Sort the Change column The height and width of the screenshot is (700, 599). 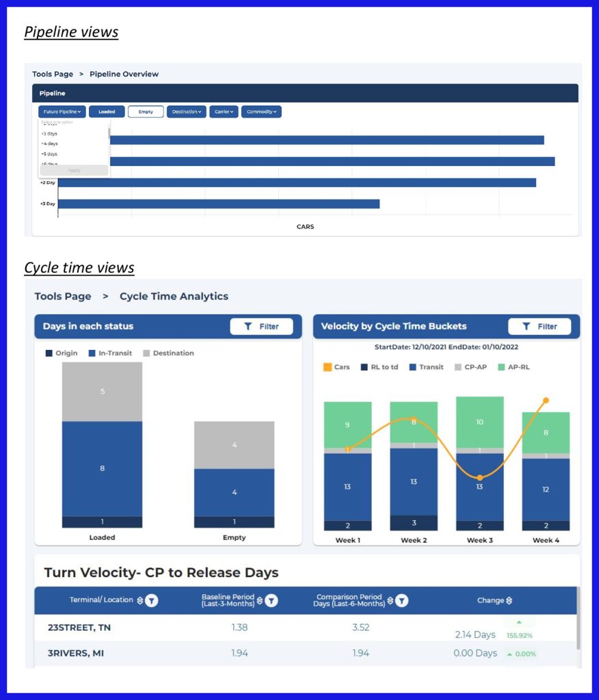(509, 600)
